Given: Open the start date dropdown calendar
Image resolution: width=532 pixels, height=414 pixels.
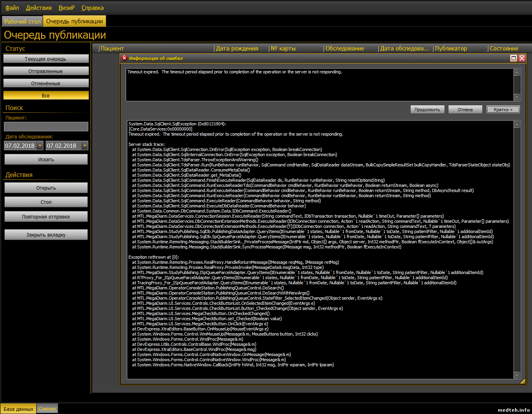Looking at the screenshot, I should pyautogui.click(x=40, y=146).
